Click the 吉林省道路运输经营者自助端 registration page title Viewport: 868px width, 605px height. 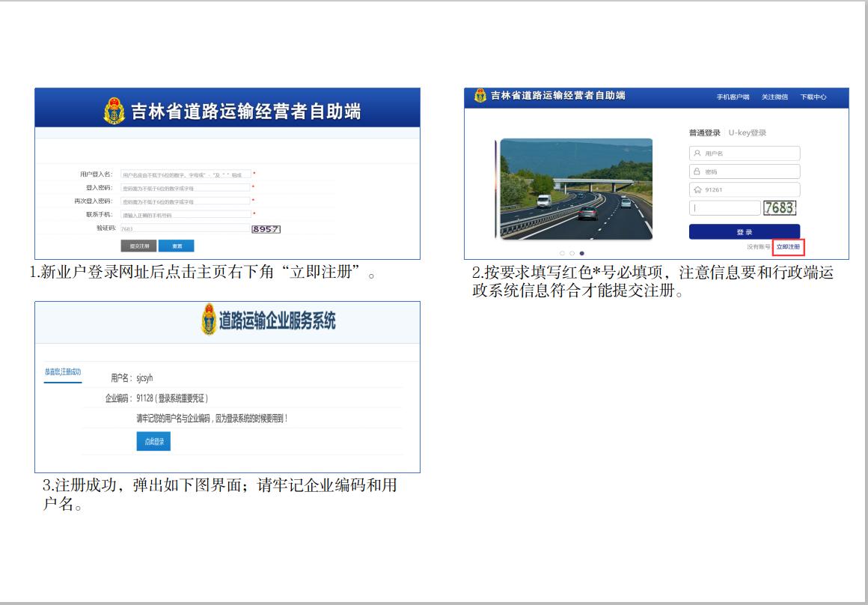[245, 112]
